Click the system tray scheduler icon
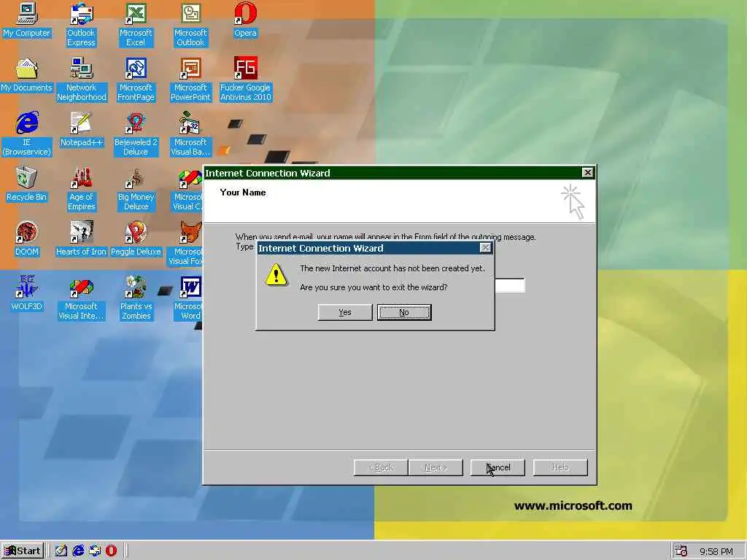 tap(681, 551)
